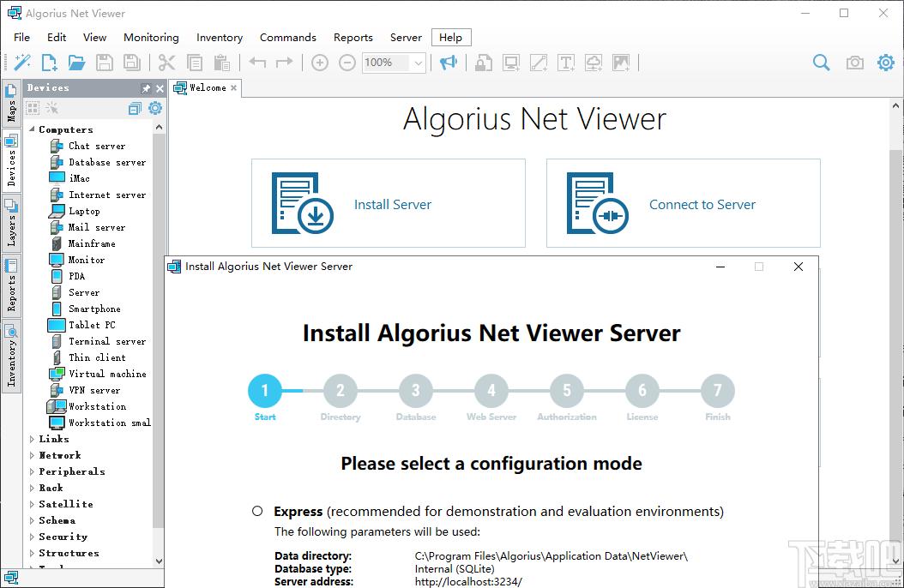Expand the Satellite tree group

point(32,504)
